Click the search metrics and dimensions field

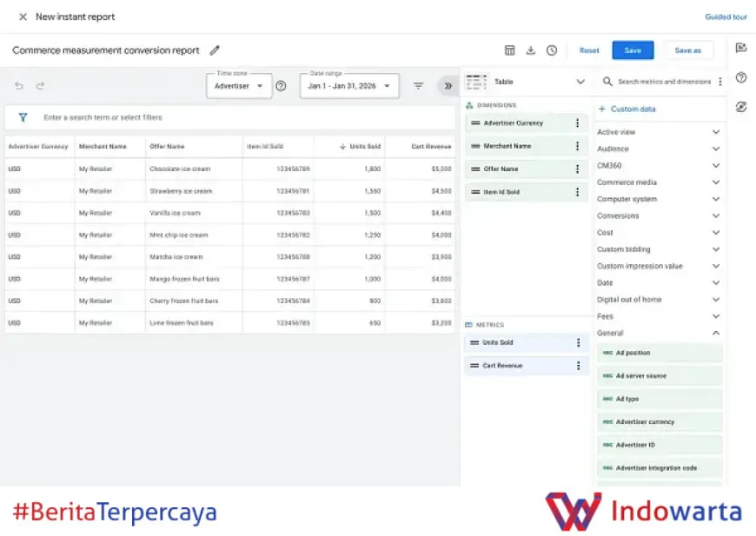[663, 82]
